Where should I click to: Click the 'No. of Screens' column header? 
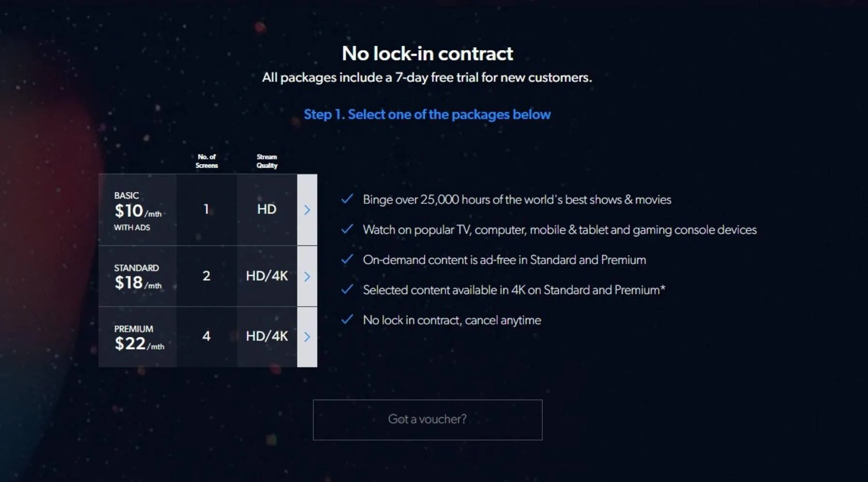pos(206,161)
